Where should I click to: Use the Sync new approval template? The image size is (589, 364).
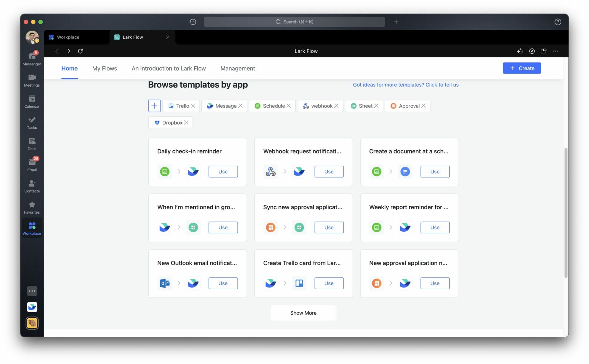tap(329, 227)
